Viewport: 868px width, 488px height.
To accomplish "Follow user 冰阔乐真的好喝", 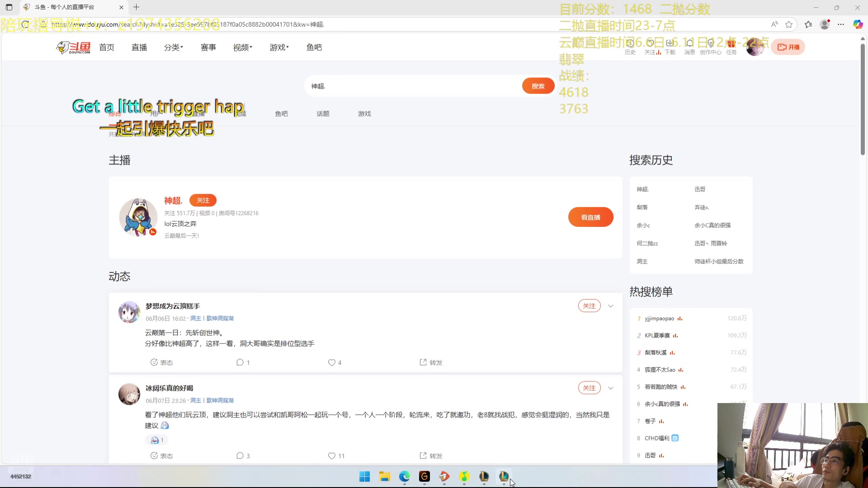I will coord(590,388).
